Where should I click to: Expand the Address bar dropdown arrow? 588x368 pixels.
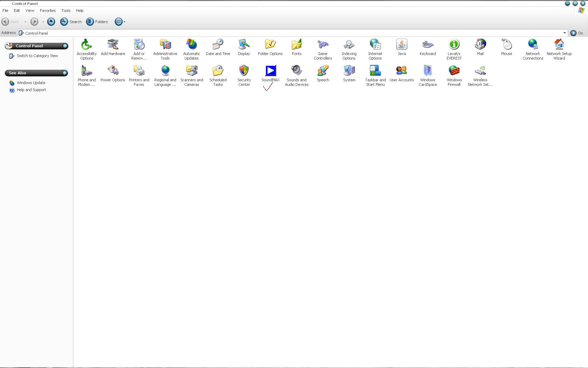(565, 33)
